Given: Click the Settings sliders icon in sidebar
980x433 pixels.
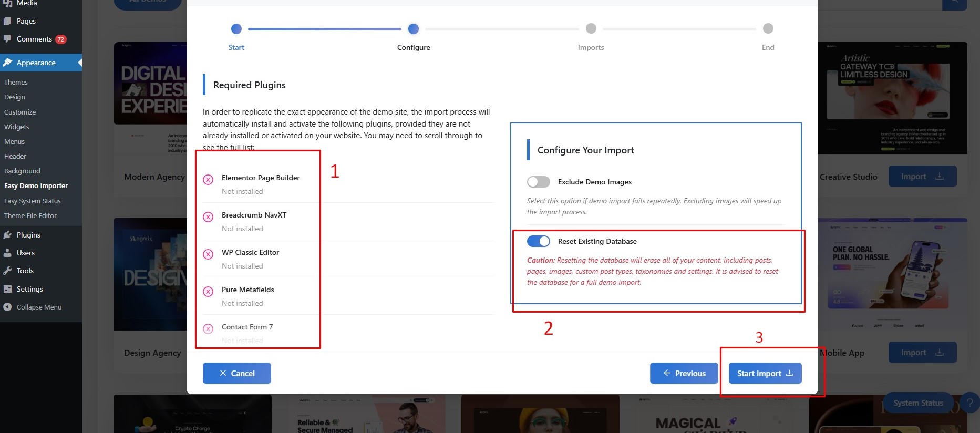Looking at the screenshot, I should click(x=7, y=289).
